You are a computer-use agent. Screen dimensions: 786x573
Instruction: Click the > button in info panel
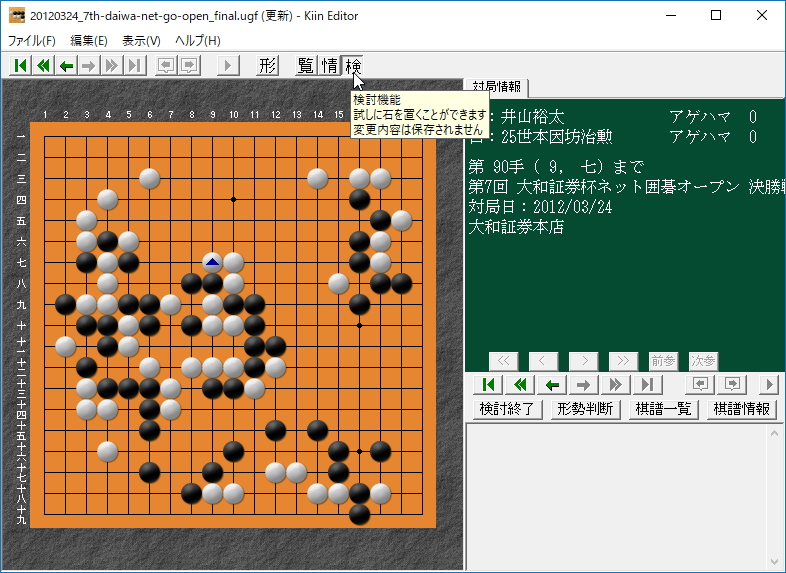click(583, 361)
